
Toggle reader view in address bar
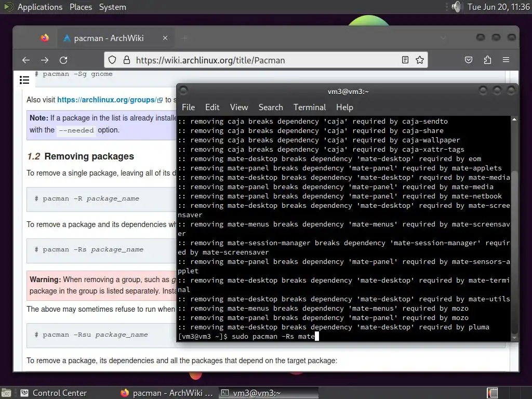tap(405, 60)
